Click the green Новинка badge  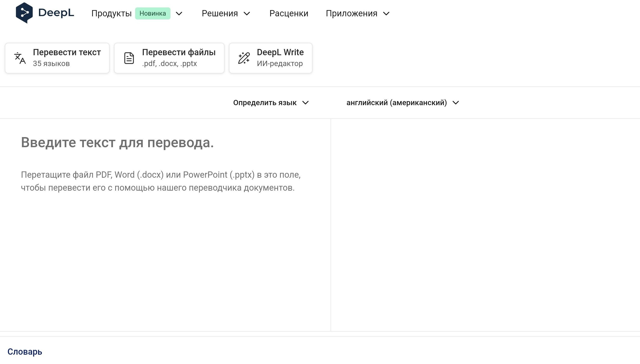coord(152,13)
